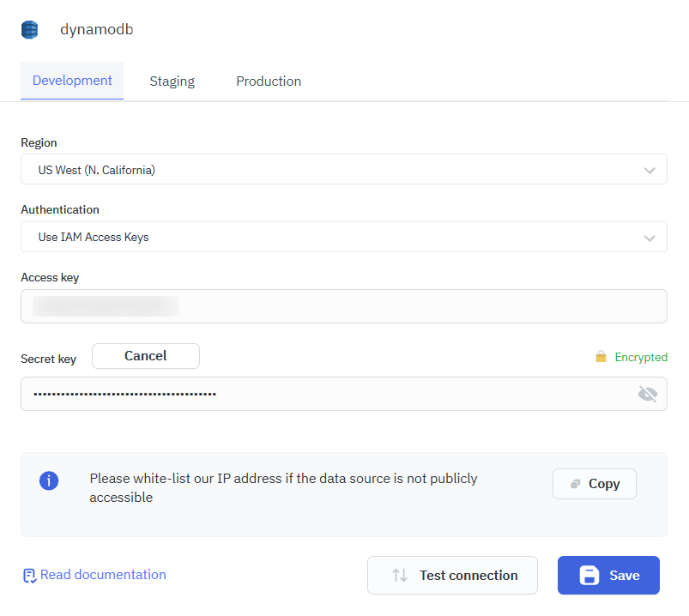Copy the whitelist IP address
The height and width of the screenshot is (616, 689).
tap(594, 483)
